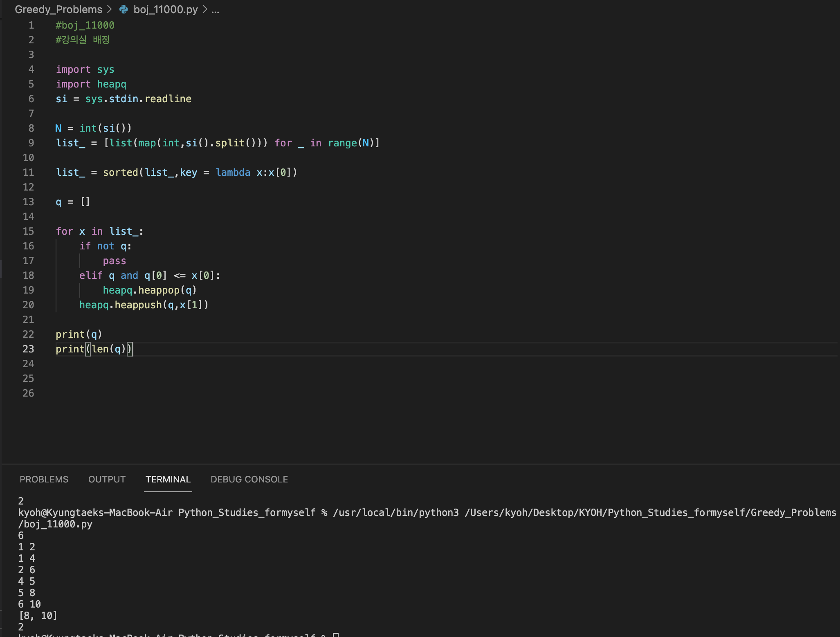This screenshot has width=840, height=637.
Task: Click 'sys.stdin.readline' on line 6
Action: pos(138,99)
